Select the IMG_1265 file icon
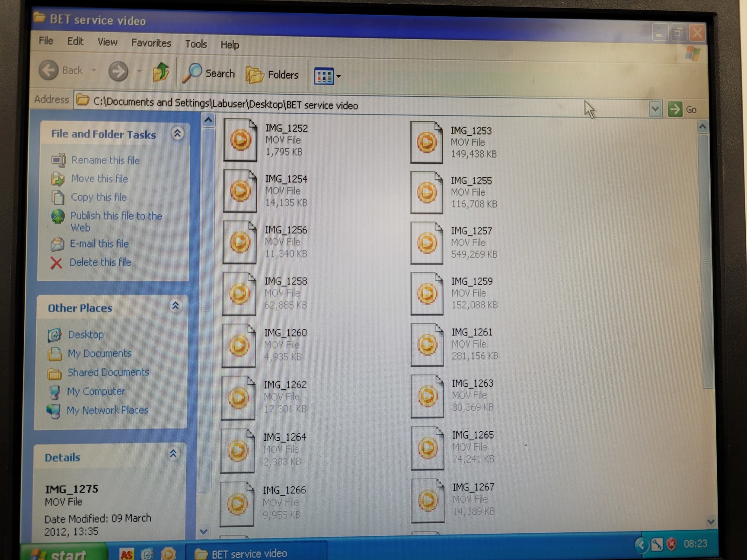 428,448
